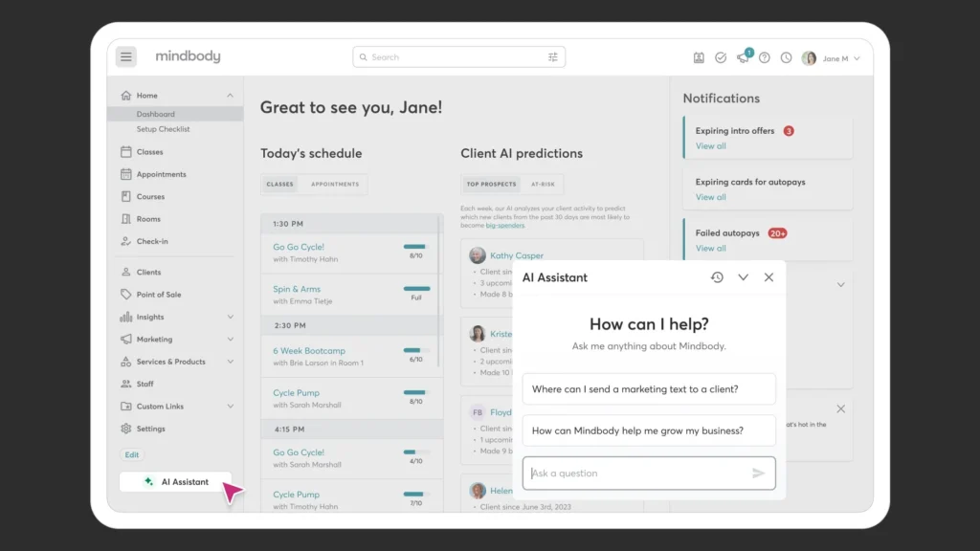Click the Services & Products icon
This screenshot has width=980, height=551.
(125, 362)
